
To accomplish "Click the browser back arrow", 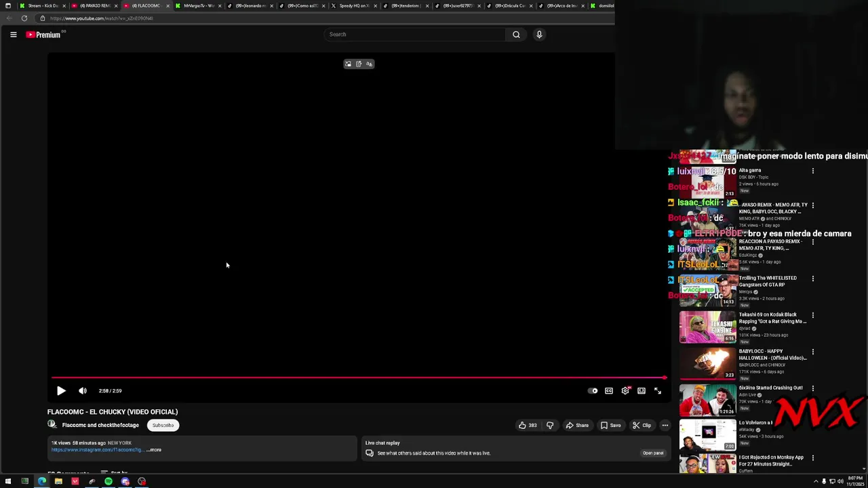I will tap(9, 18).
